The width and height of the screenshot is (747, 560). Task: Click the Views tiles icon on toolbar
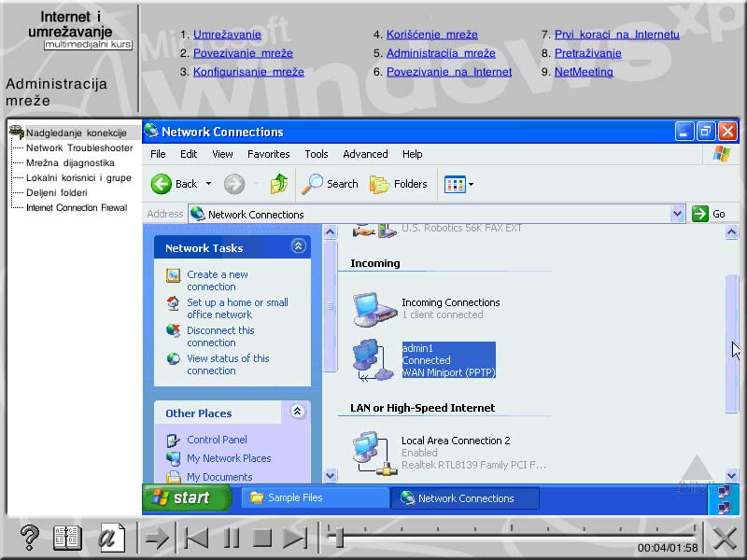(x=454, y=184)
